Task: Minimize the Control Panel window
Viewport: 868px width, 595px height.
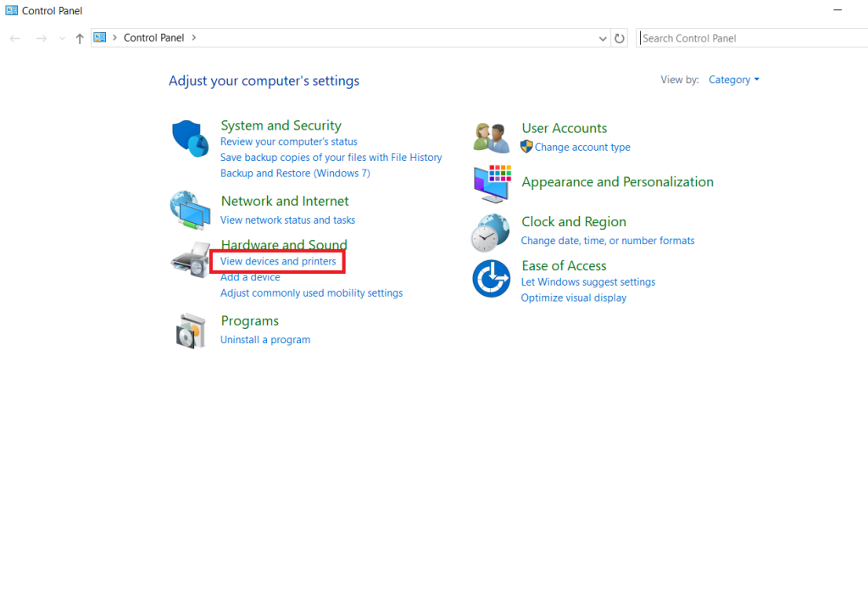Action: [x=837, y=10]
